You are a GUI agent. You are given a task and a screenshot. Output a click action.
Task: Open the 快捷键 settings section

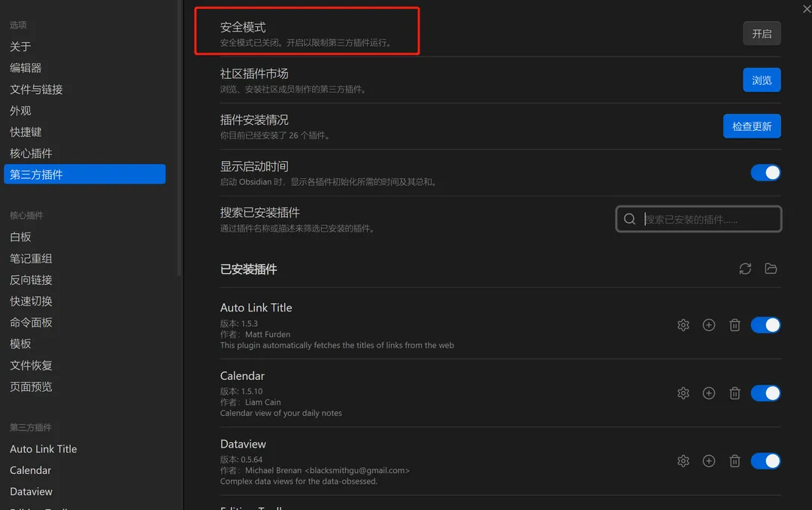(x=26, y=132)
